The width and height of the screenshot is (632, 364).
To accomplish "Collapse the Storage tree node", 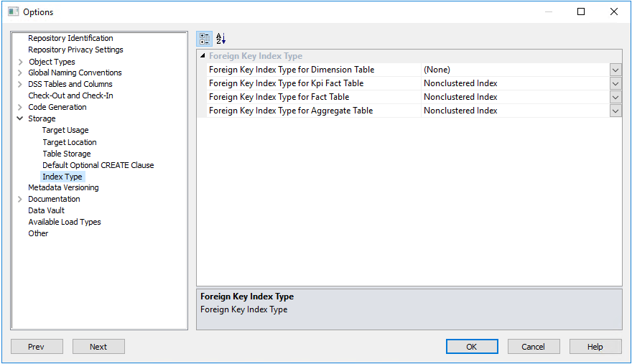I will pos(20,118).
